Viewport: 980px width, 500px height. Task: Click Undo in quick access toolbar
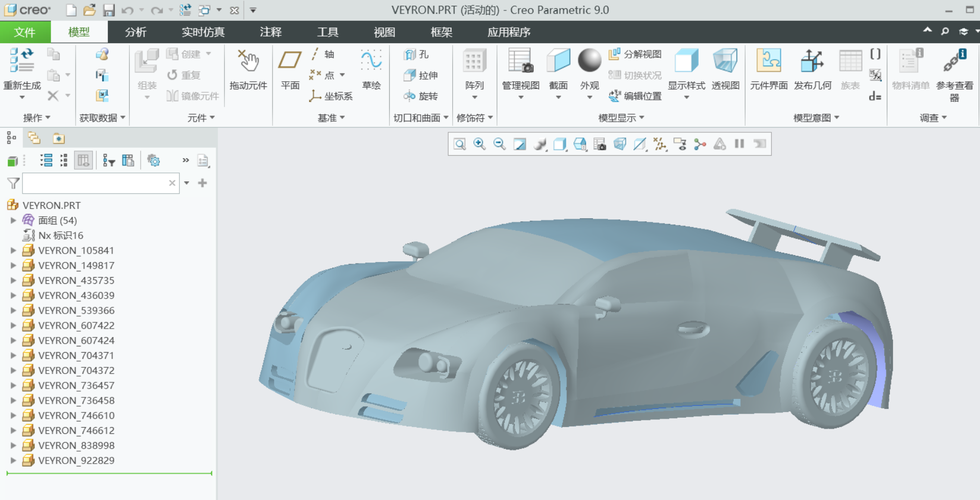click(x=127, y=10)
